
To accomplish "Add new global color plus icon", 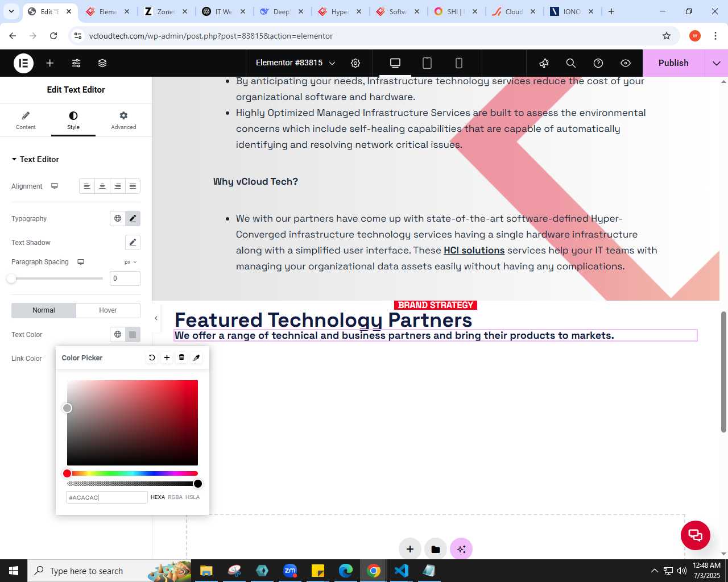I will (x=167, y=357).
